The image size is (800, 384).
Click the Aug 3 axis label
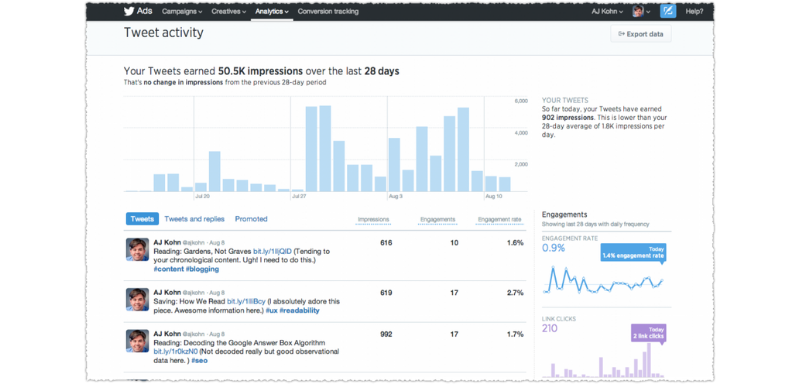click(395, 196)
